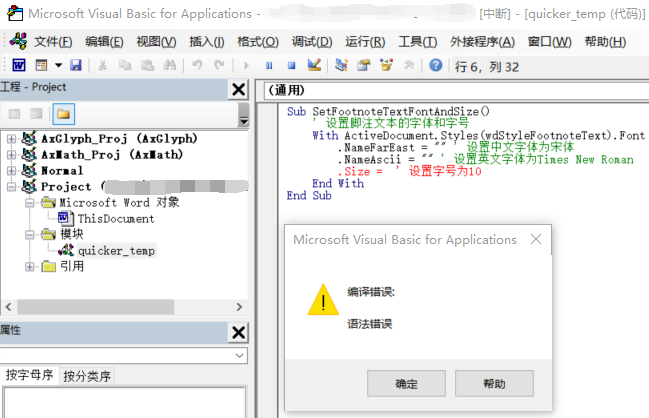Close the compile error dialog with X
Viewport: 649px width, 418px height.
tap(536, 239)
